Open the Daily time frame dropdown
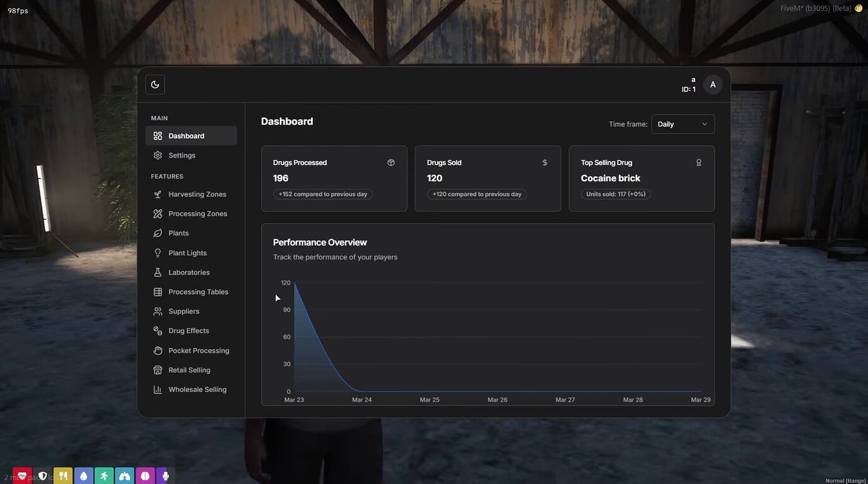The width and height of the screenshot is (868, 484). pos(683,123)
